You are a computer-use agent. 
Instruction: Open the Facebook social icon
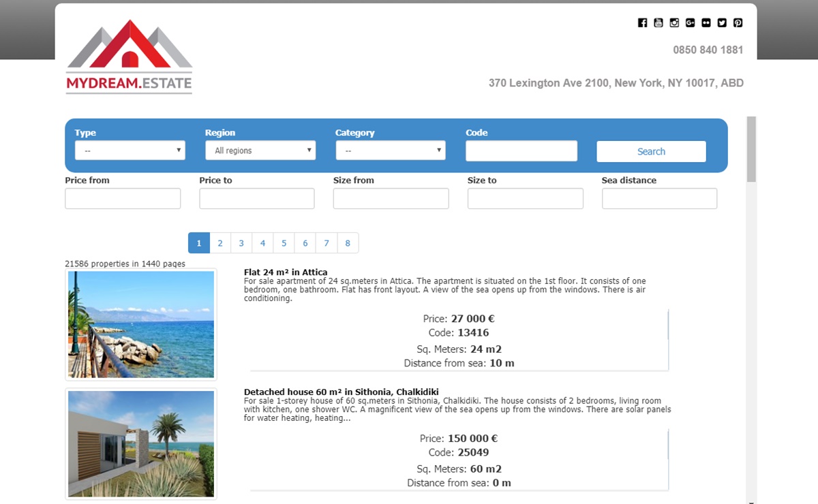[x=642, y=22]
